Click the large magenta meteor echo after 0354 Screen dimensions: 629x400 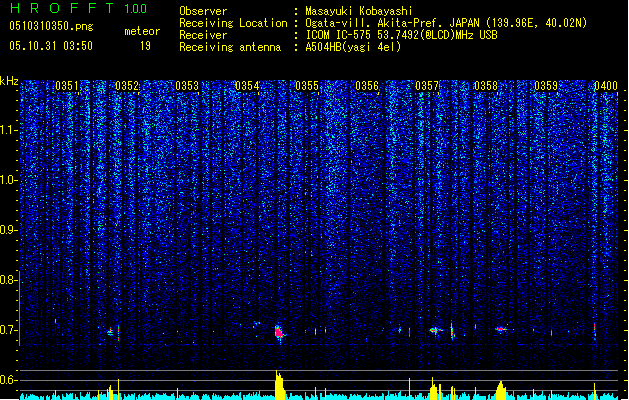click(279, 333)
